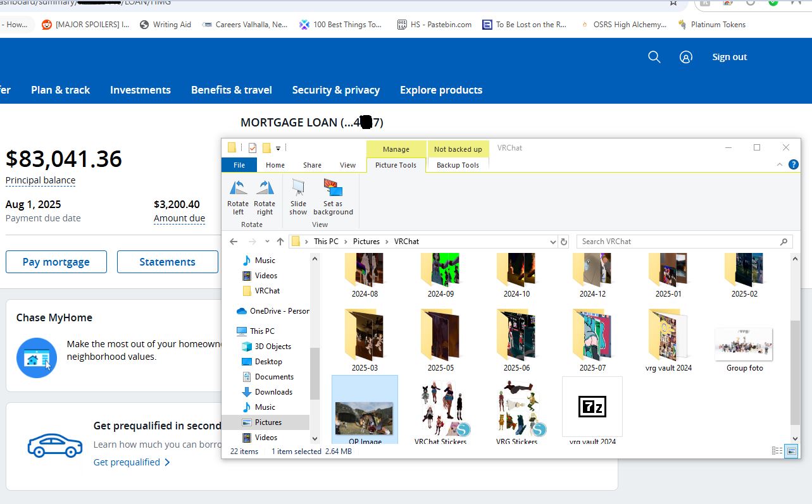Rotate selected picture right

265,197
